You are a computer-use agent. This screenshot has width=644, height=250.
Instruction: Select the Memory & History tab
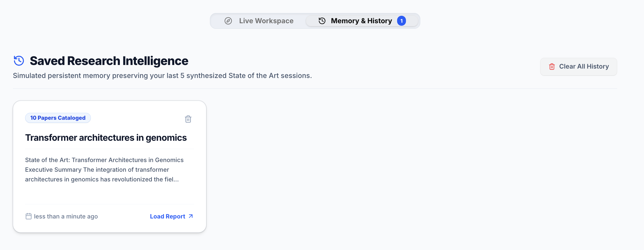pyautogui.click(x=362, y=21)
